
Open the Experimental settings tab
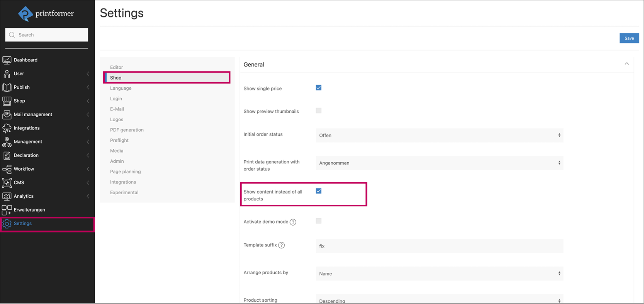[124, 193]
